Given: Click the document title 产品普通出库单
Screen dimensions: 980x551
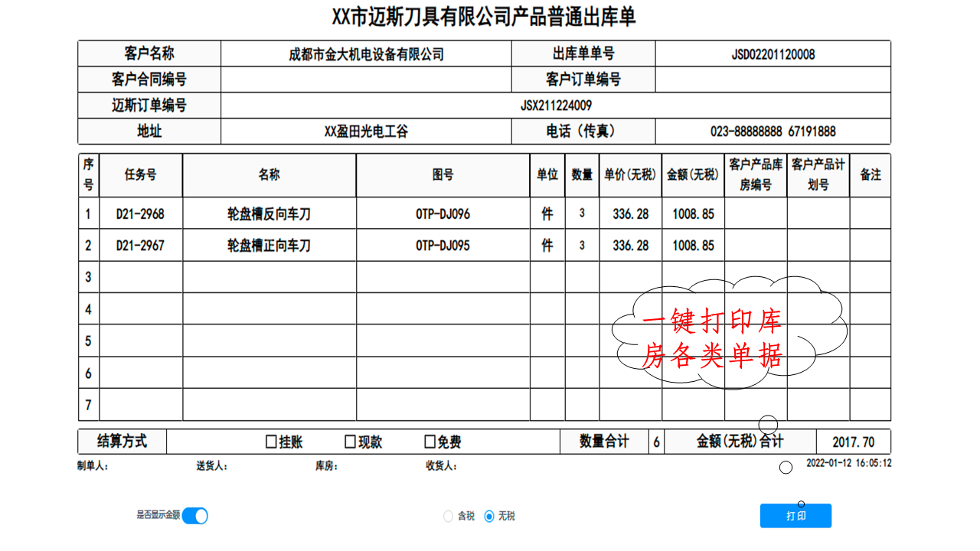Looking at the screenshot, I should coord(573,16).
